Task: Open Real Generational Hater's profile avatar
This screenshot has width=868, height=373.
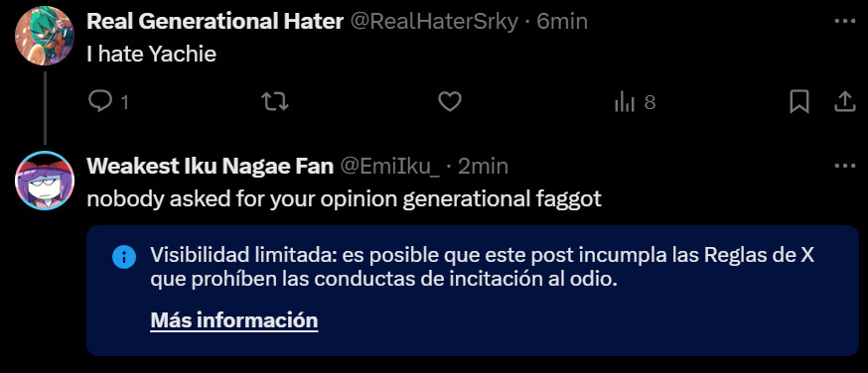Action: click(x=45, y=36)
